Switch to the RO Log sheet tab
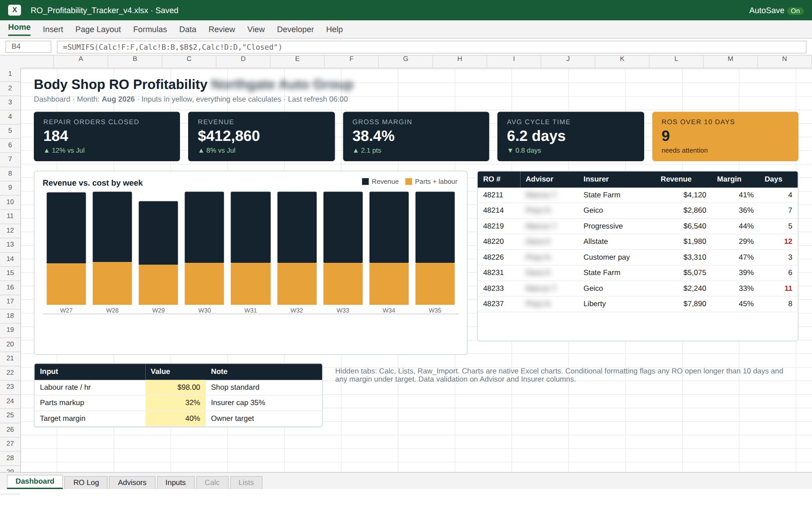The width and height of the screenshot is (812, 508). coord(86,482)
